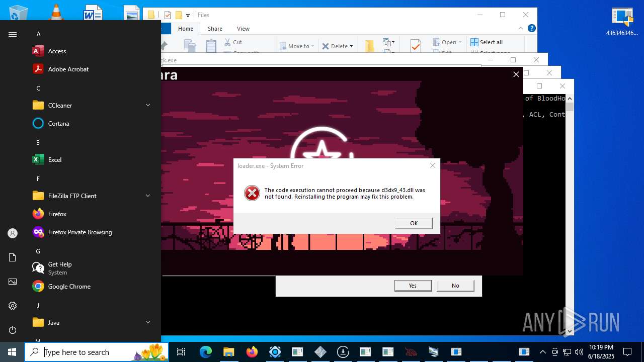644x362 pixels.
Task: Click Select all in File Explorer
Action: 487,42
